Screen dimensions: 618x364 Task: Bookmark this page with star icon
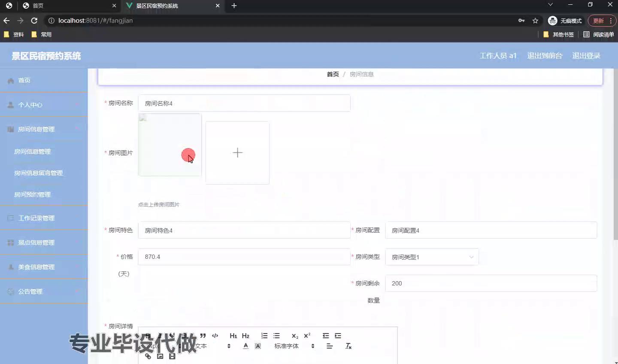535,21
